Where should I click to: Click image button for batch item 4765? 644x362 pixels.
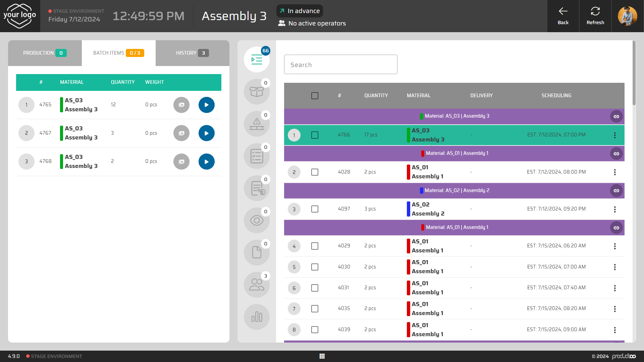[x=181, y=105]
